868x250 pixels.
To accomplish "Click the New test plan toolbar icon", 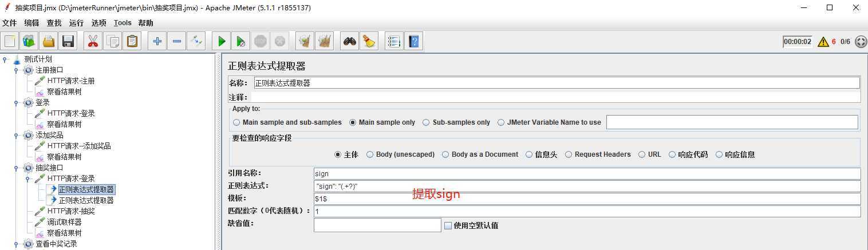I will click(x=10, y=41).
